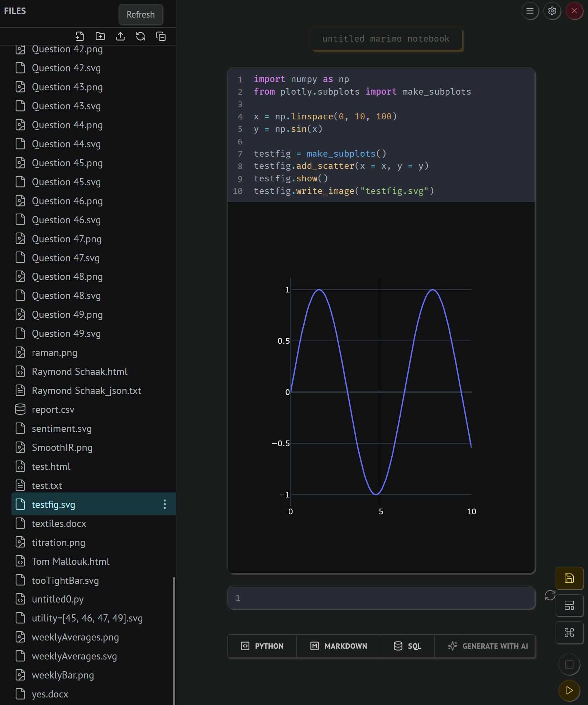Toggle app view layout icon

coord(569,605)
